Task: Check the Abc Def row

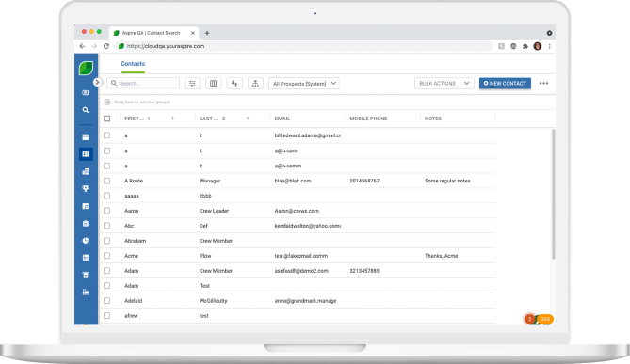Action: [x=106, y=226]
